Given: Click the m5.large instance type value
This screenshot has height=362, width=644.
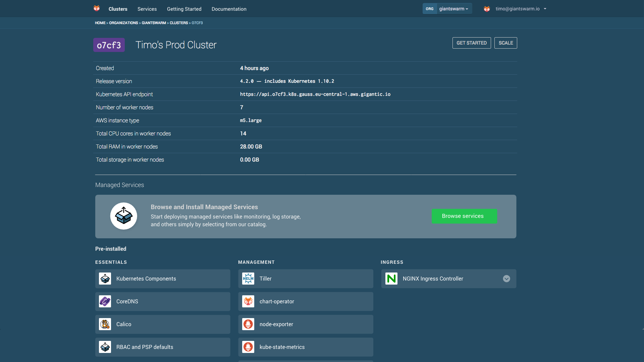Looking at the screenshot, I should click(251, 120).
